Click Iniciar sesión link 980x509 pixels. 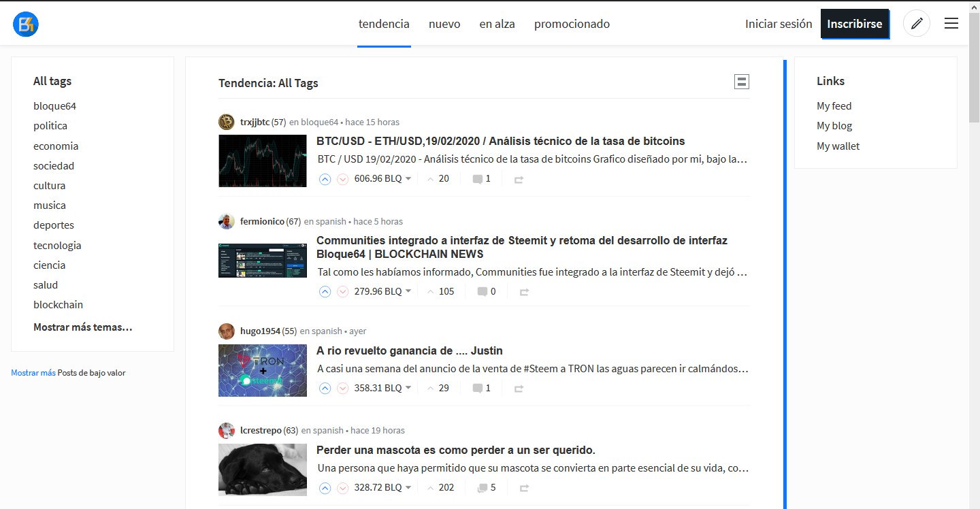pos(779,24)
